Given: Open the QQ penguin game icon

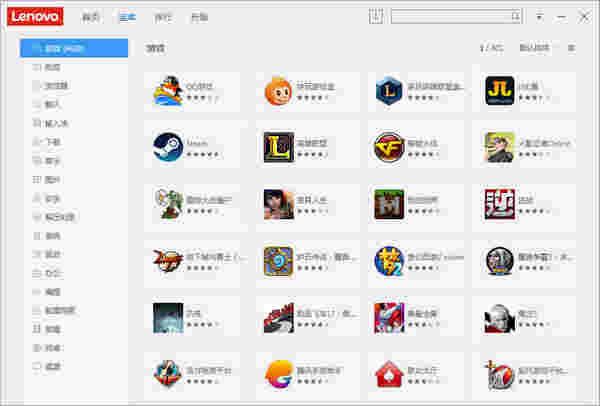Looking at the screenshot, I should coord(168,91).
